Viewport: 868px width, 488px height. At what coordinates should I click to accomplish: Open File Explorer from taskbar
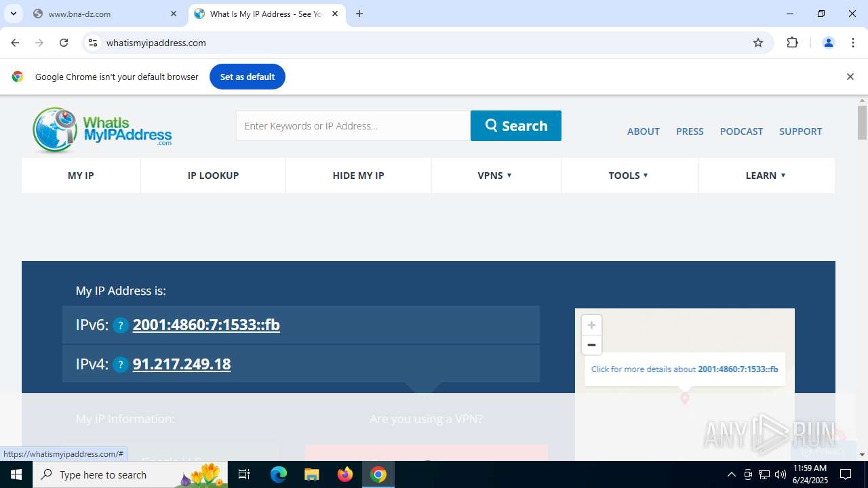click(x=311, y=474)
